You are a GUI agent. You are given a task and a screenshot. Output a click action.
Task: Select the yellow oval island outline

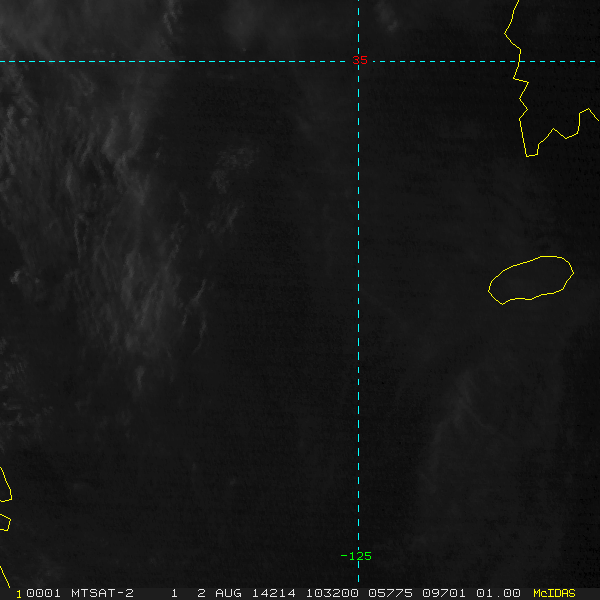click(531, 280)
